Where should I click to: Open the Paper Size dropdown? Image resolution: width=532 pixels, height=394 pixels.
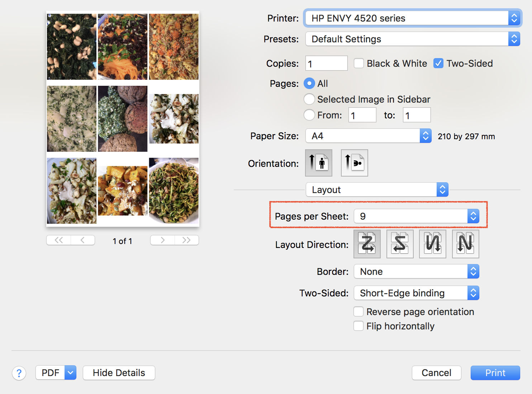[x=369, y=136]
